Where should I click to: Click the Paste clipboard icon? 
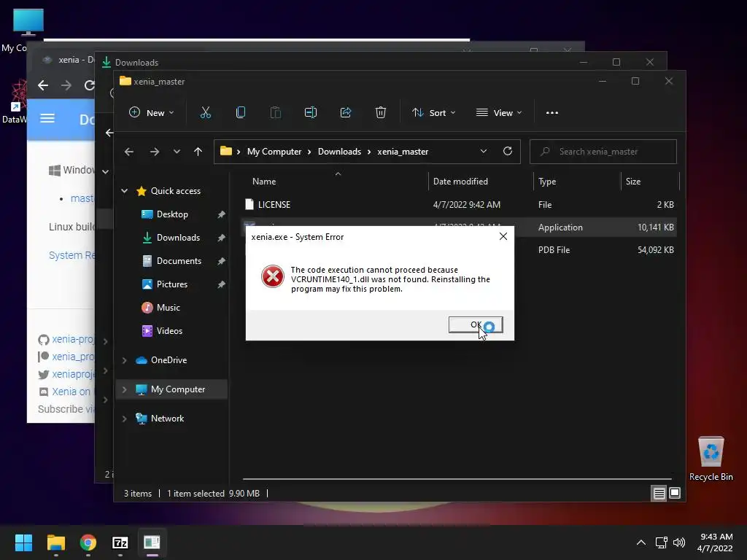275,113
